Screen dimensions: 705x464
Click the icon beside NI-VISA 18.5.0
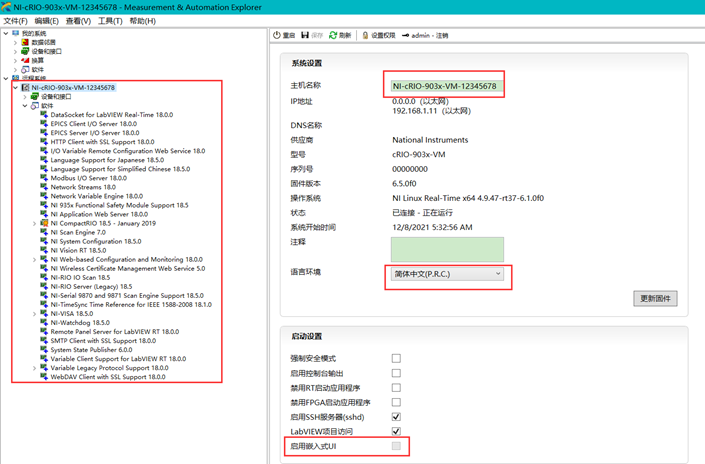(x=44, y=313)
